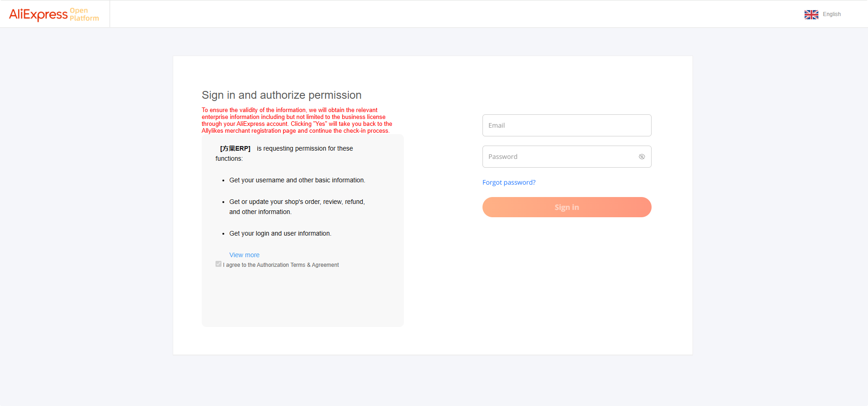The image size is (868, 406).
Task: Select 'Get your username and other basic information' item
Action: tap(297, 180)
